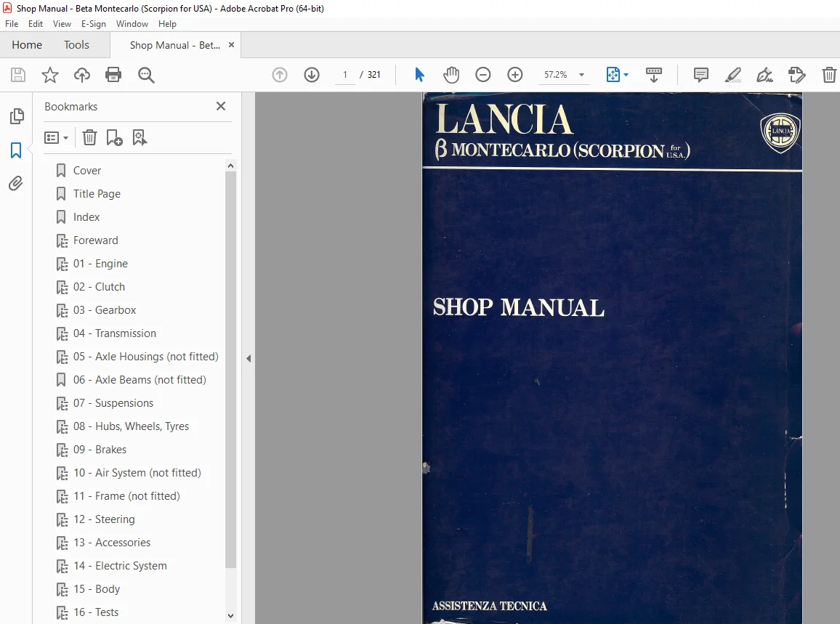Toggle the Bookmarks panel icon in sidebar

click(16, 150)
